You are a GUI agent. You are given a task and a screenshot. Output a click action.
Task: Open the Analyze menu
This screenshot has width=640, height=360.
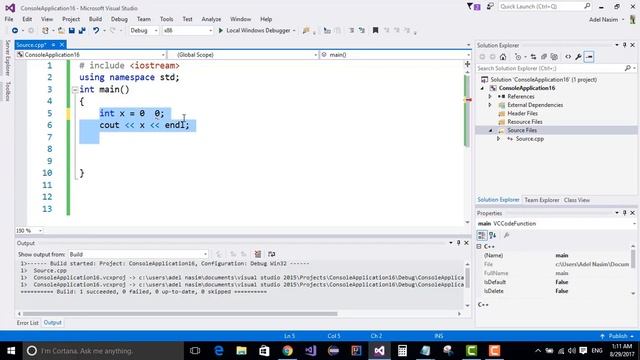[211, 19]
